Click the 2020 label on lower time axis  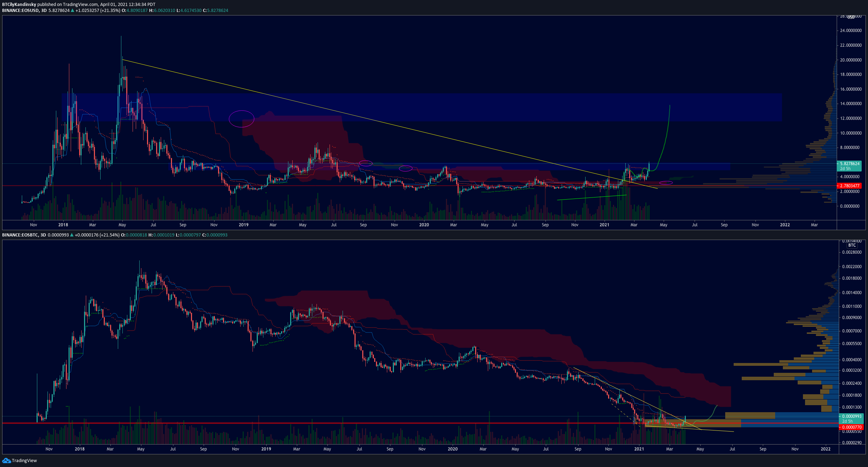453,449
